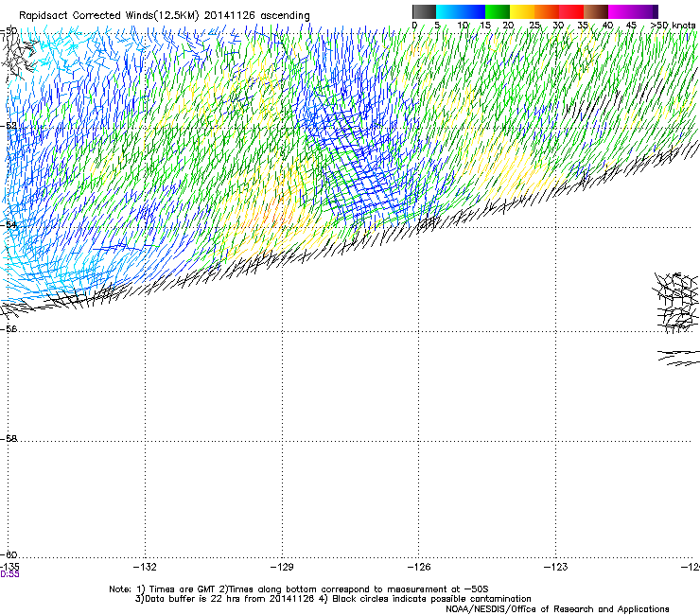Click the longitude label '-135'
This screenshot has width=700, height=615.
point(9,567)
